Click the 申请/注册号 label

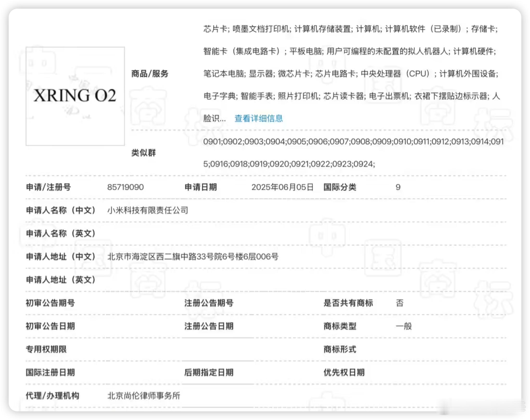tap(48, 187)
